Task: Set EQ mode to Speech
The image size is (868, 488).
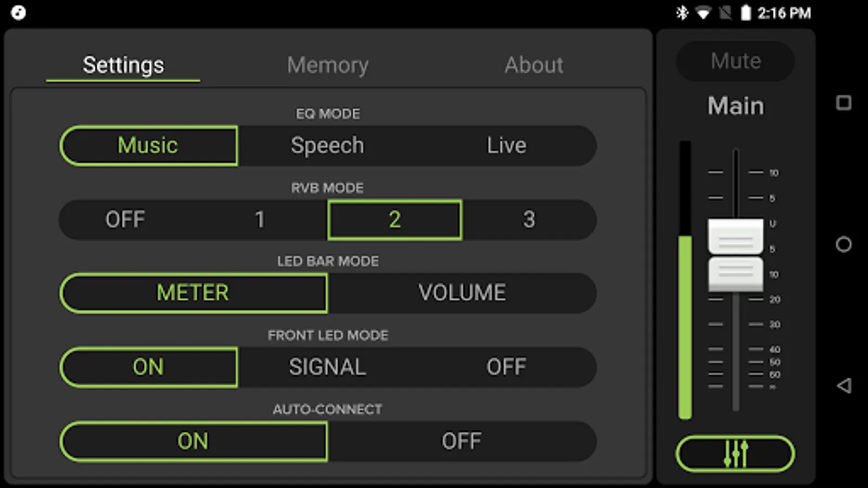Action: [327, 145]
